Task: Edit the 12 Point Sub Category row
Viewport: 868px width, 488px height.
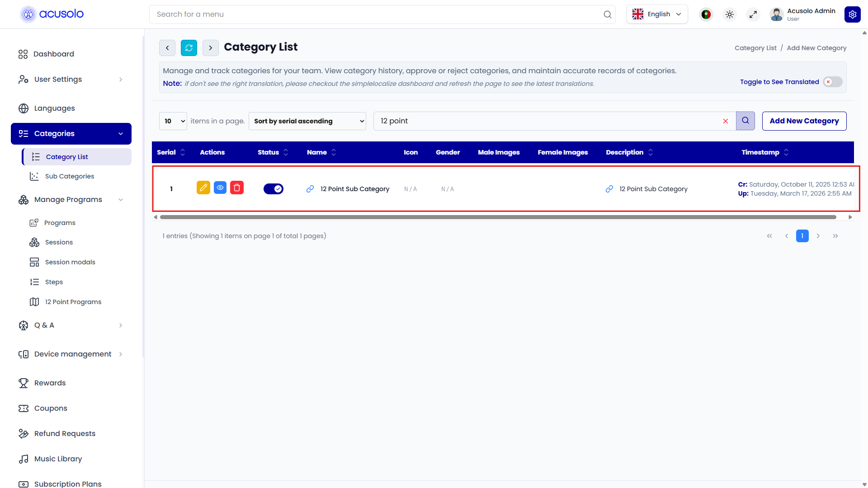Action: pyautogui.click(x=203, y=188)
